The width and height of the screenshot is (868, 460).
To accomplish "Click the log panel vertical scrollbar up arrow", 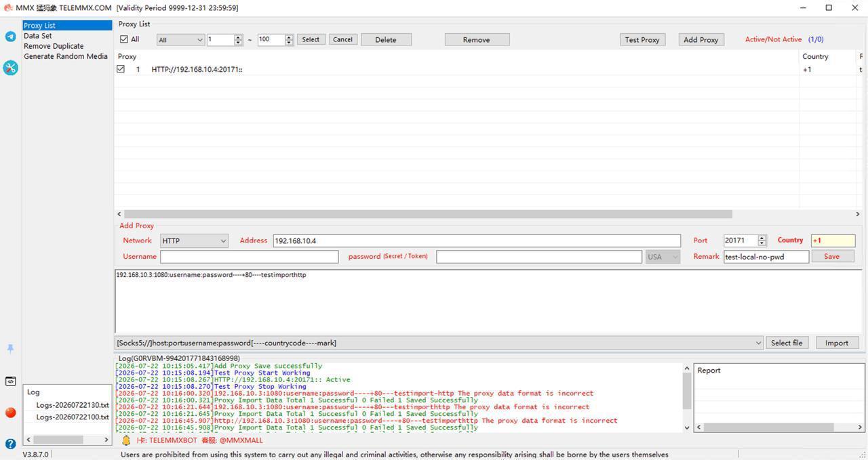I will (x=687, y=369).
